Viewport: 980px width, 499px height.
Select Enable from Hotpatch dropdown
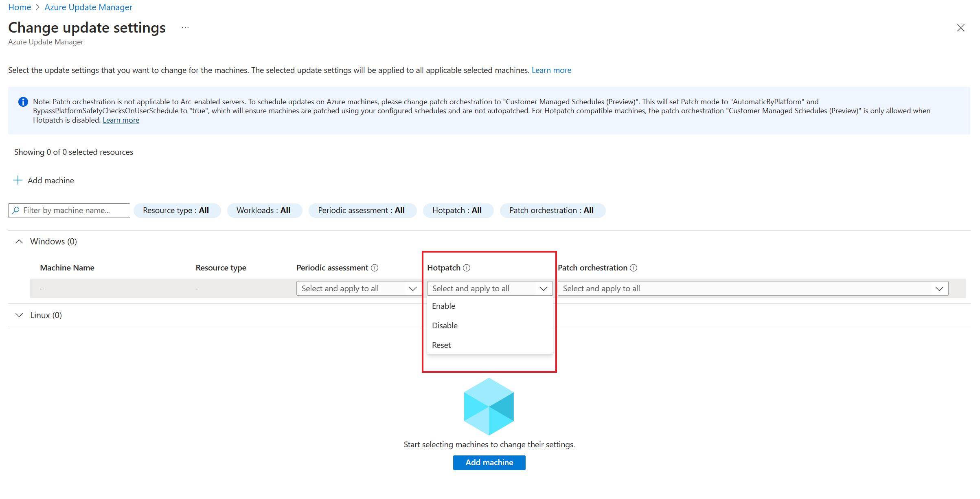[x=443, y=306]
